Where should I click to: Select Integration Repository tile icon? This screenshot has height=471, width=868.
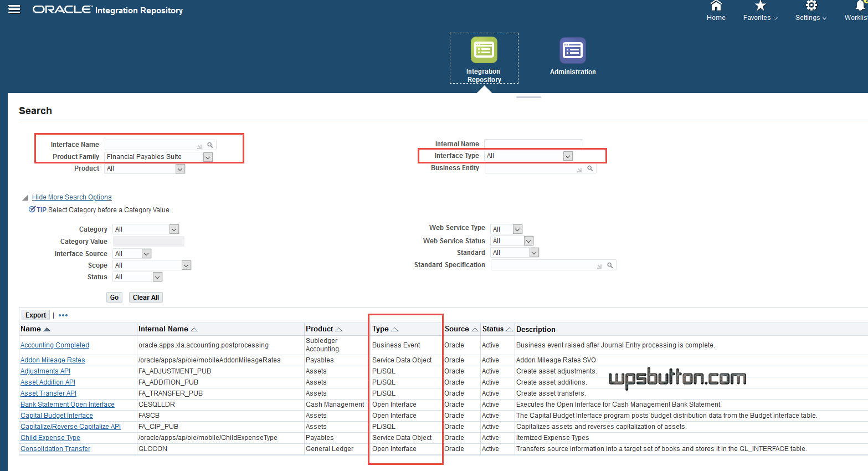(x=484, y=50)
